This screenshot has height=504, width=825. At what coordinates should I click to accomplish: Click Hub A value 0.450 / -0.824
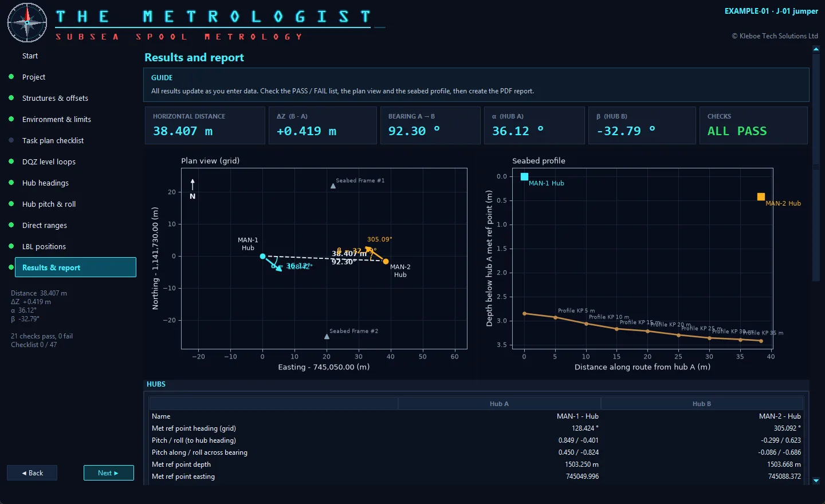(579, 452)
